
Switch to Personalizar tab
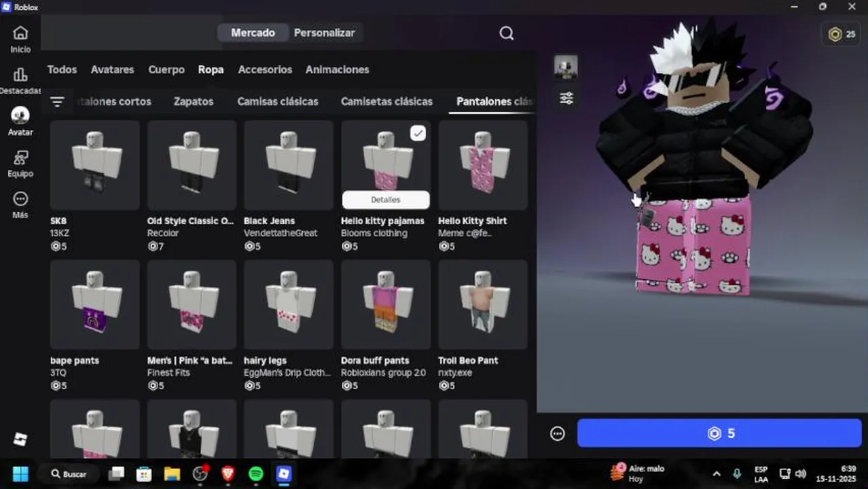(x=325, y=33)
